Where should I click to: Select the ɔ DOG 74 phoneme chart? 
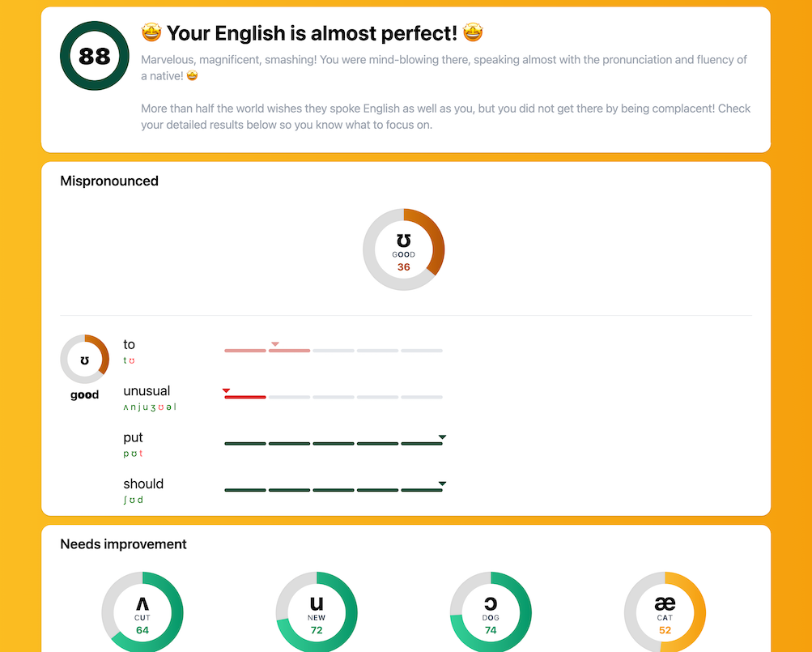[x=491, y=612]
